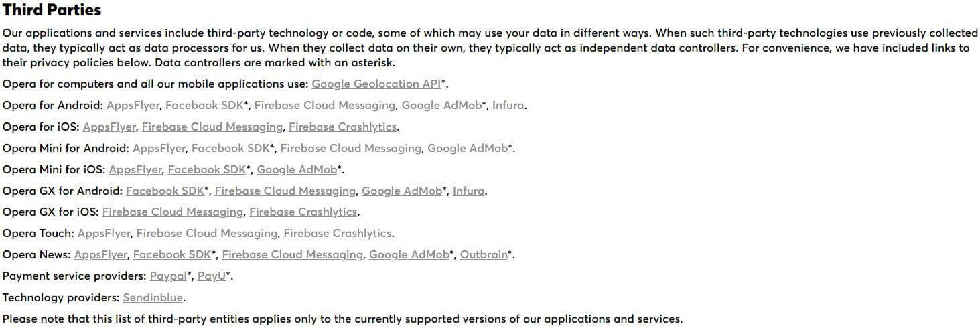Open the Paypal payment provider link
The image size is (980, 328).
pyautogui.click(x=168, y=276)
